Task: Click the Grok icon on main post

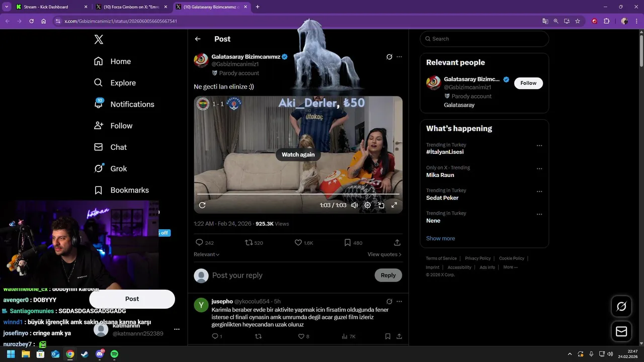Action: (389, 57)
